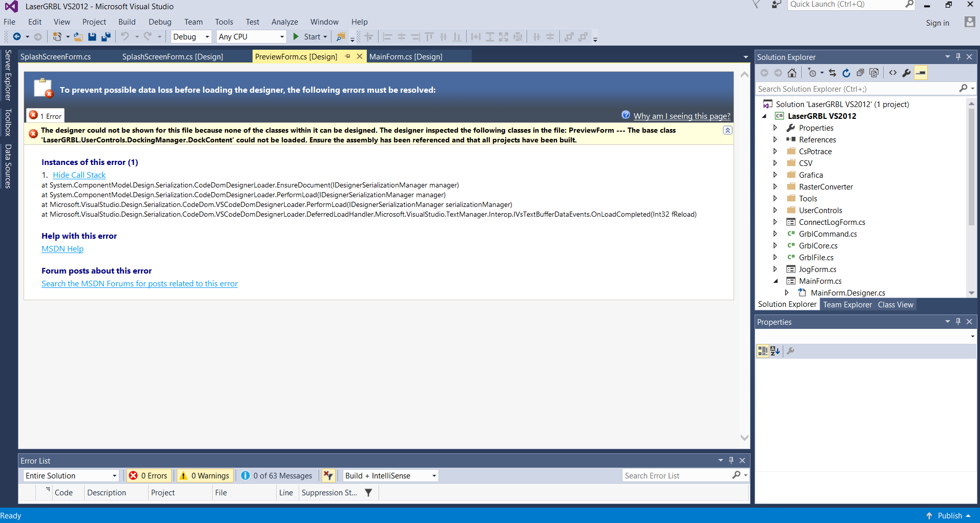
Task: Click the clear filter icon in Error List
Action: 328,476
